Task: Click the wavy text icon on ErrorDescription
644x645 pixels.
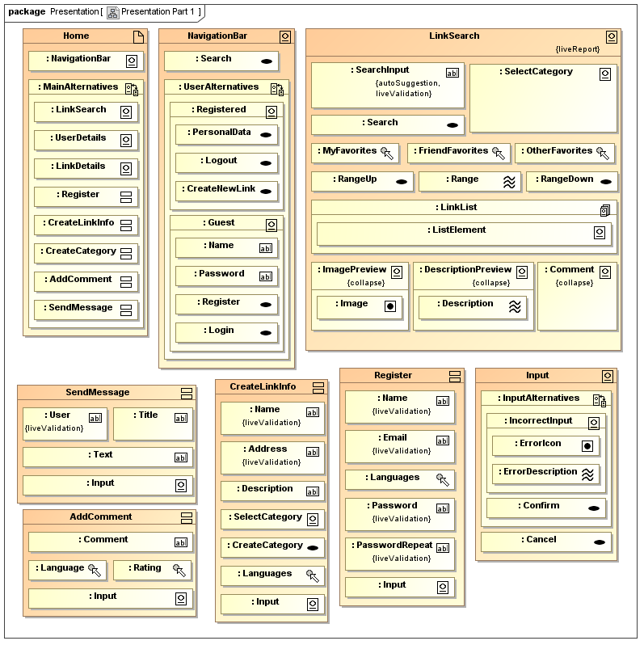Action: click(x=587, y=474)
